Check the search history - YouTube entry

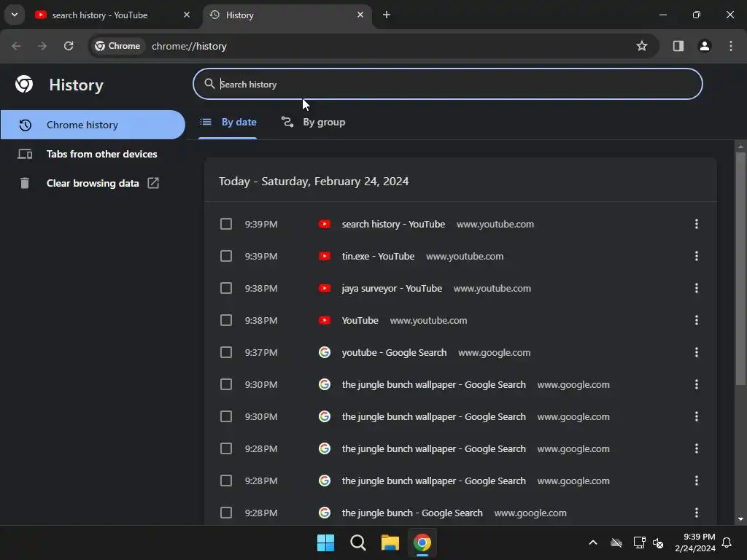(226, 224)
